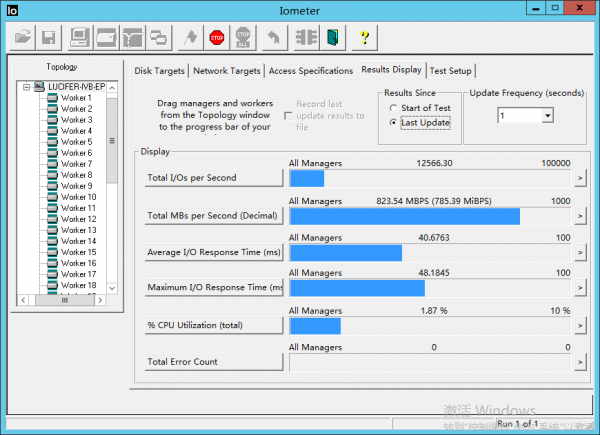Open the Update Frequency dropdown
This screenshot has height=435, width=600.
point(548,115)
